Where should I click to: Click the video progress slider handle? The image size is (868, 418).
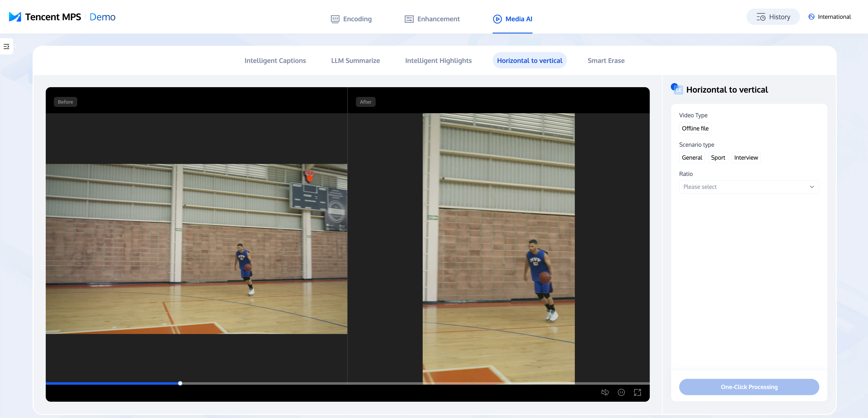[x=180, y=383]
